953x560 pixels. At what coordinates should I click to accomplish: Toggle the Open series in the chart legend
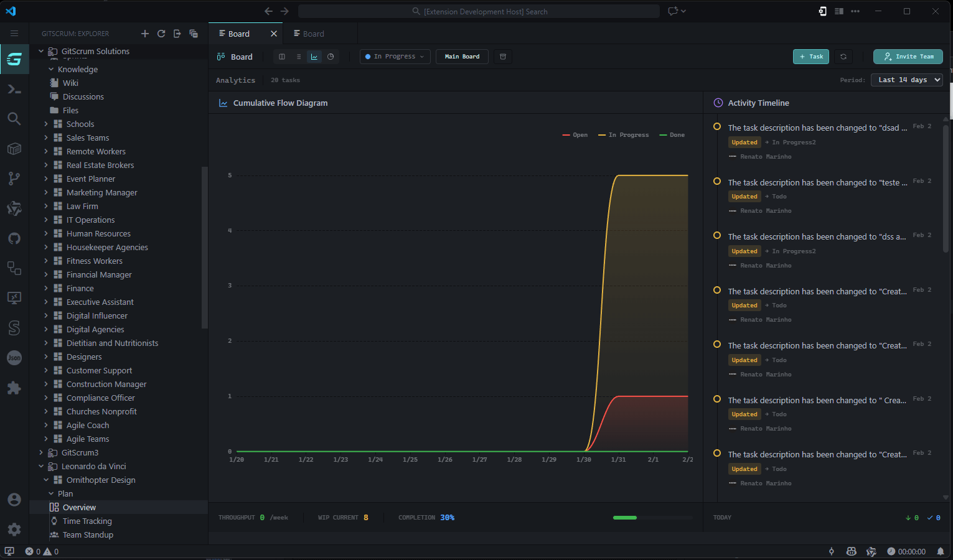pyautogui.click(x=575, y=134)
